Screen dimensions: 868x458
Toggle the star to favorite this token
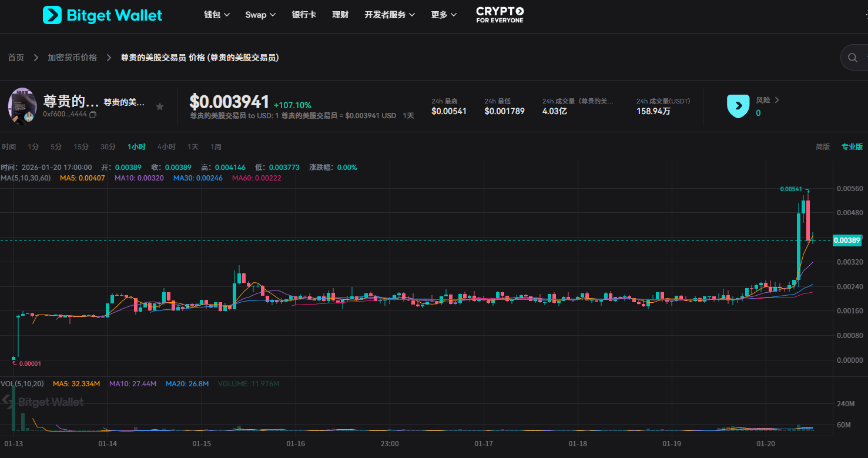click(x=160, y=106)
